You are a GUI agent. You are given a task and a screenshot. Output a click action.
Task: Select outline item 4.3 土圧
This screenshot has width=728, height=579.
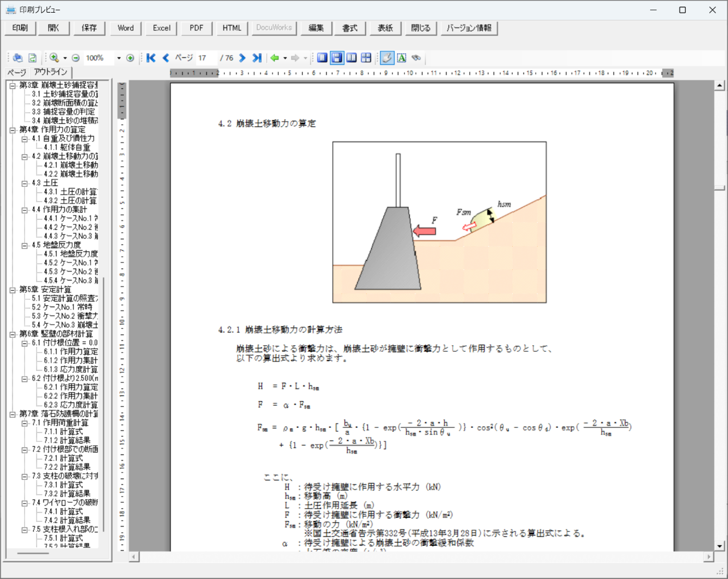(x=44, y=183)
